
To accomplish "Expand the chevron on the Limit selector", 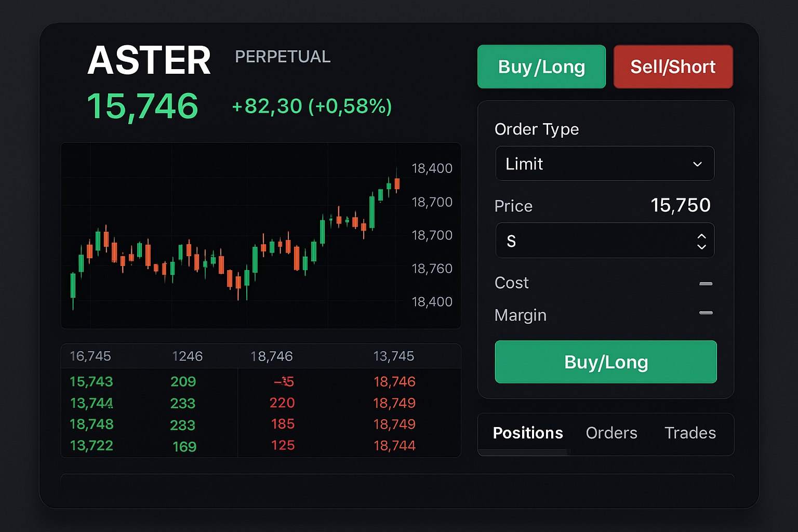I will 698,164.
